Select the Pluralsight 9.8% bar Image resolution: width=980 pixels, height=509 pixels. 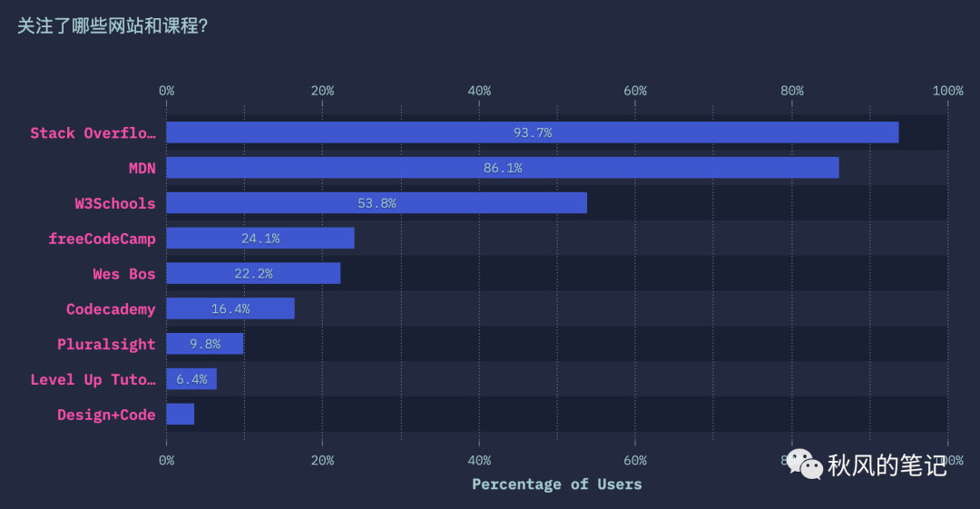coord(204,344)
